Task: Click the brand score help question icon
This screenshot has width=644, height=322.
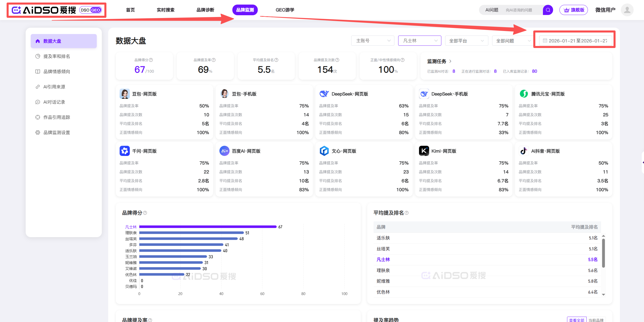Action: tap(151, 60)
